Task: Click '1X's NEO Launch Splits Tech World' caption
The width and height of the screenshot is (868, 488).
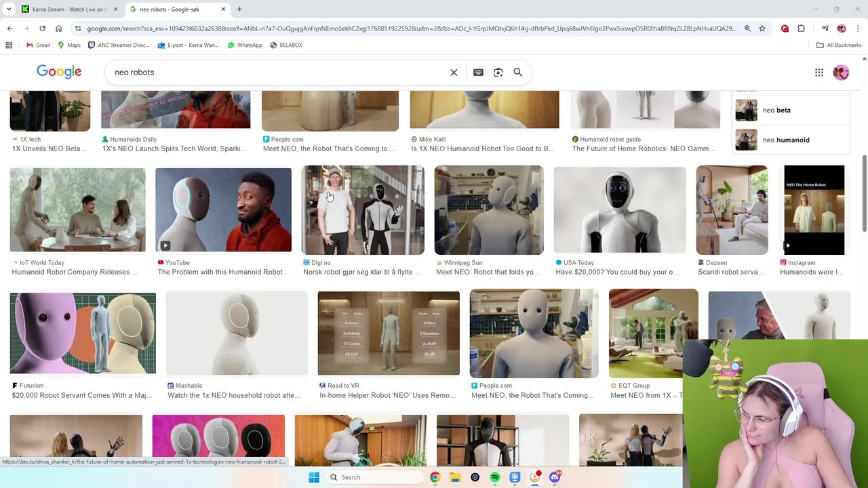Action: 174,148
